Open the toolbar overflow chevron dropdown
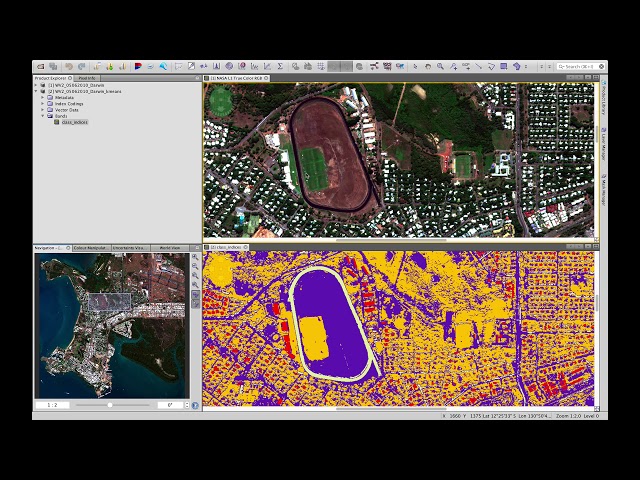Viewport: 640px width, 480px height. click(526, 66)
